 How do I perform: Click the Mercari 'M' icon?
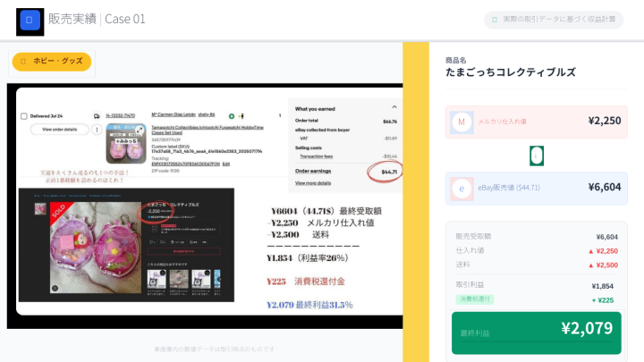pos(462,122)
